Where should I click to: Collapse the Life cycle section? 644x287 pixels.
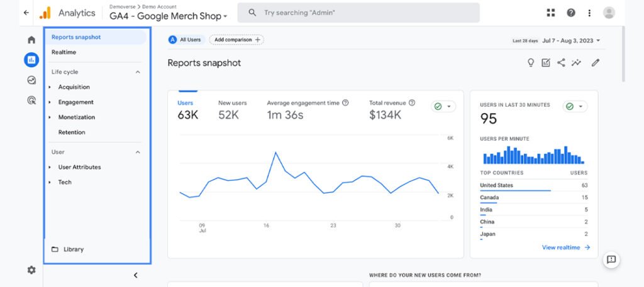coord(138,72)
